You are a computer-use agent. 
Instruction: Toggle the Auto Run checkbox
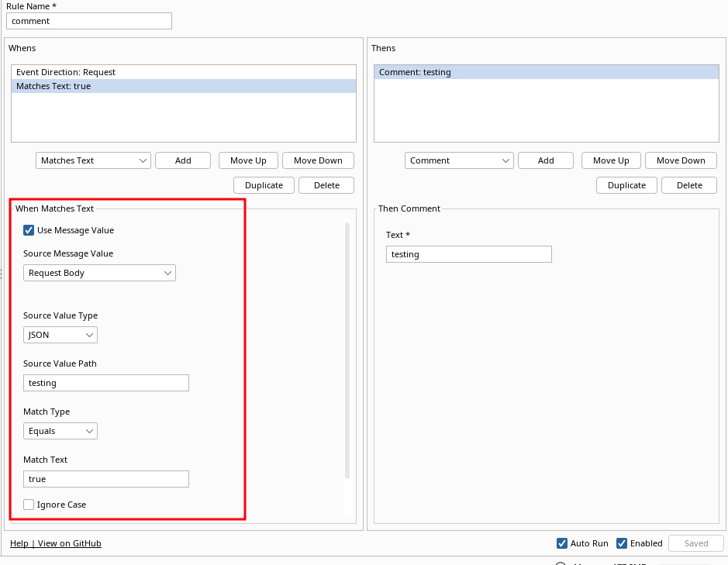point(561,543)
